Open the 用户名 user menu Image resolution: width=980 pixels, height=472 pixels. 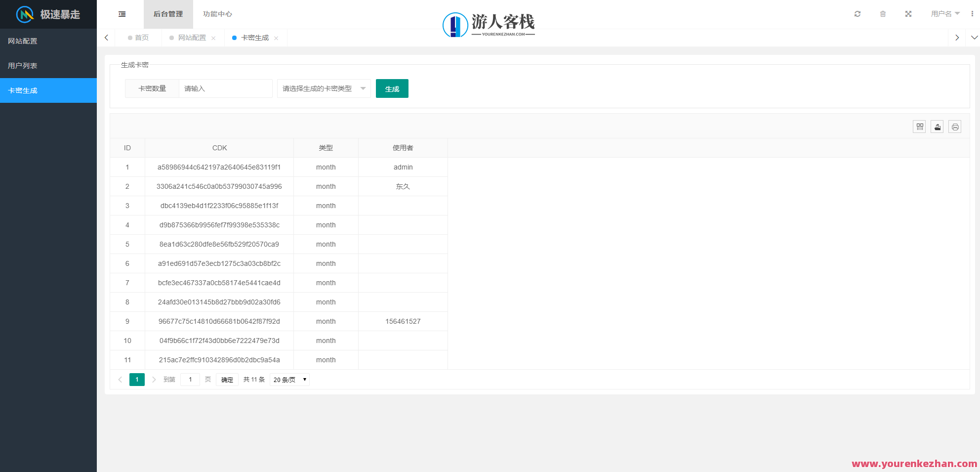tap(943, 14)
